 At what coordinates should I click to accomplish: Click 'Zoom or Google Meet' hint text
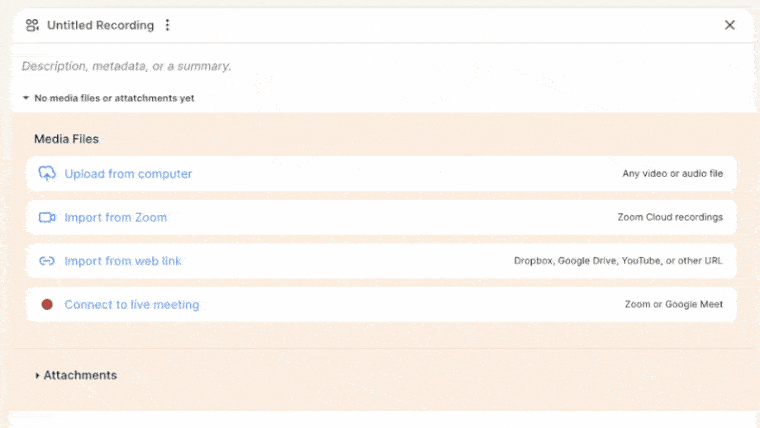674,304
